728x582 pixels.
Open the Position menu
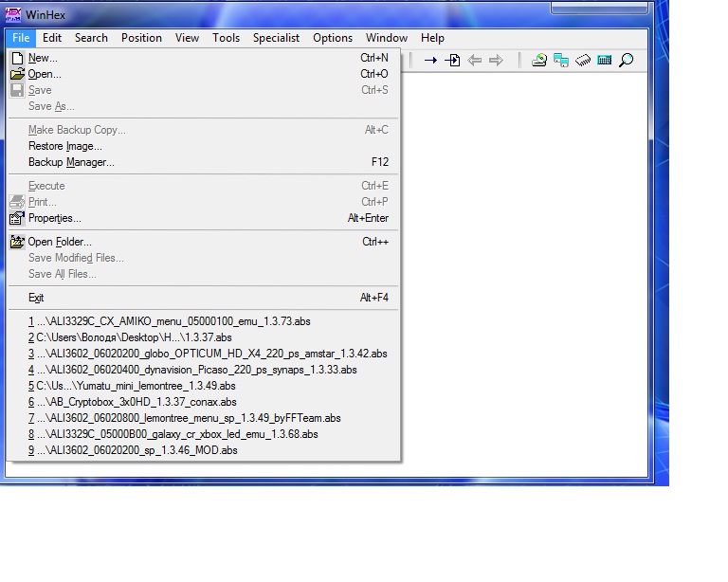pyautogui.click(x=141, y=38)
